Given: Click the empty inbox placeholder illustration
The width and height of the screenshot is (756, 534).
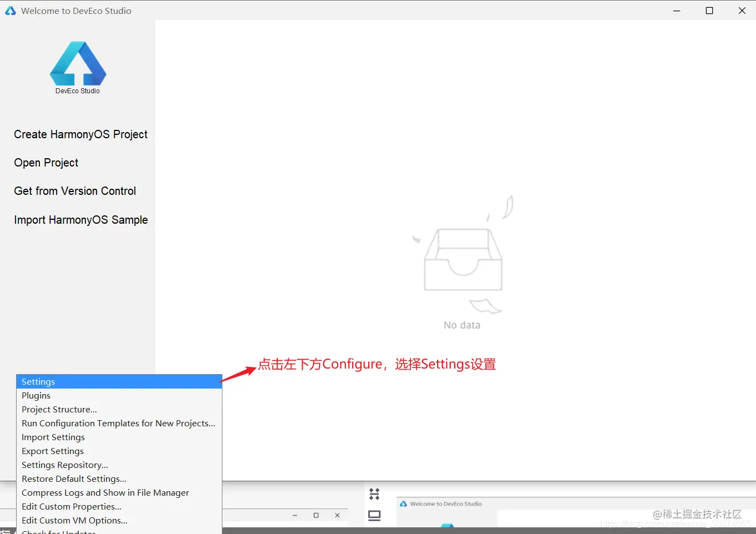Looking at the screenshot, I should [x=463, y=254].
